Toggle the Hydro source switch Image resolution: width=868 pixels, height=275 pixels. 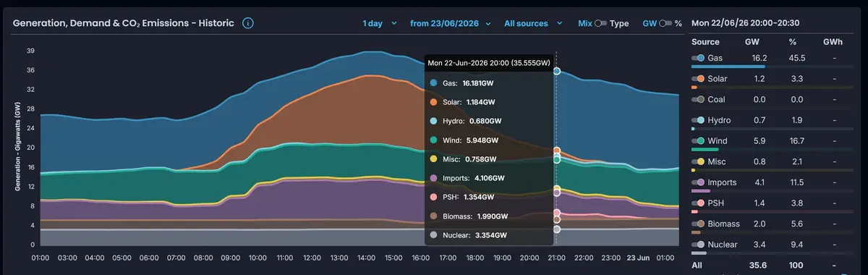coord(698,120)
